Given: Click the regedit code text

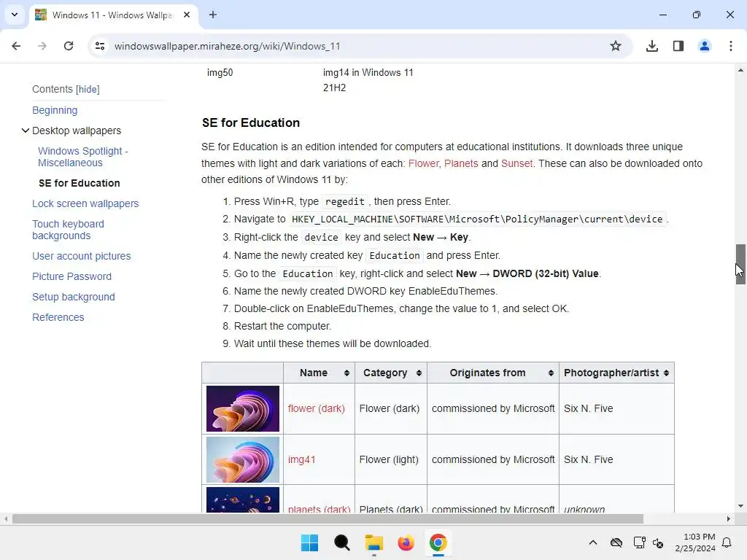Looking at the screenshot, I should 345,201.
